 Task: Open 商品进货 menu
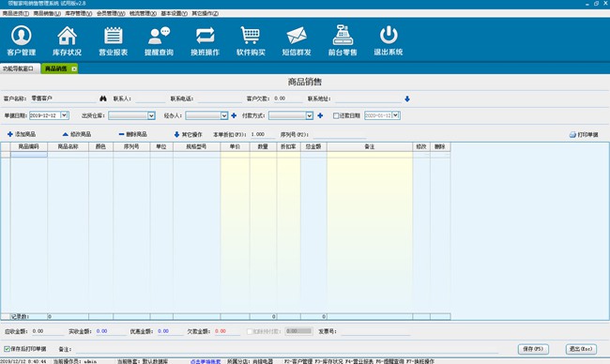click(x=16, y=14)
